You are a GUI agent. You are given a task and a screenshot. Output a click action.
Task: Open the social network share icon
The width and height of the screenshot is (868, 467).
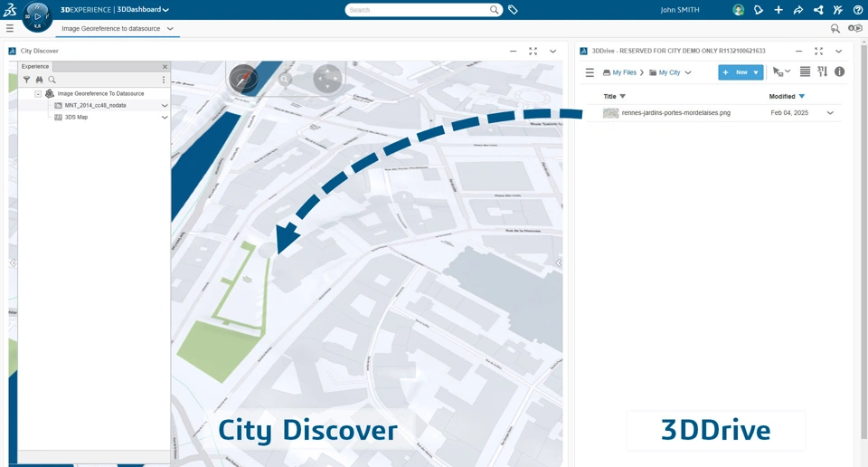tap(818, 10)
